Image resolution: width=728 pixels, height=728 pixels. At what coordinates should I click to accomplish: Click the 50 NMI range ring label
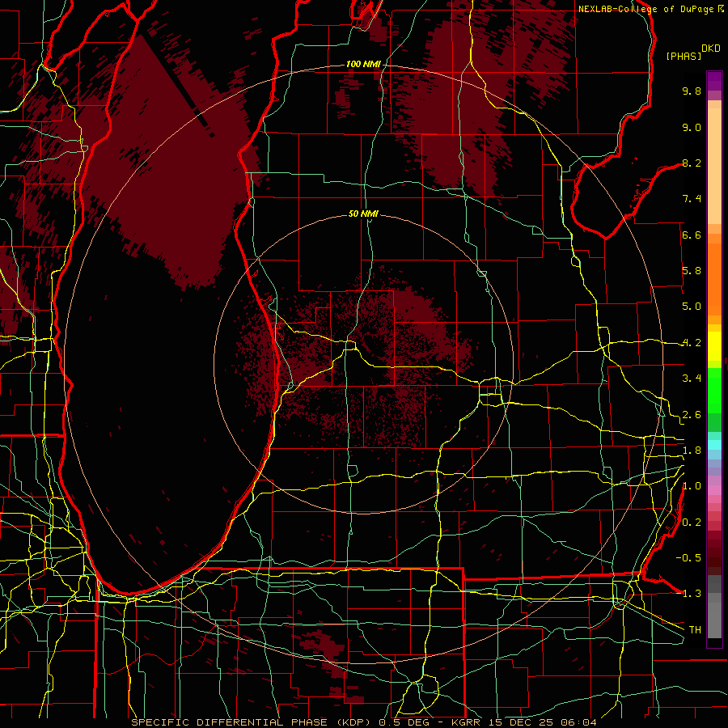(x=363, y=214)
